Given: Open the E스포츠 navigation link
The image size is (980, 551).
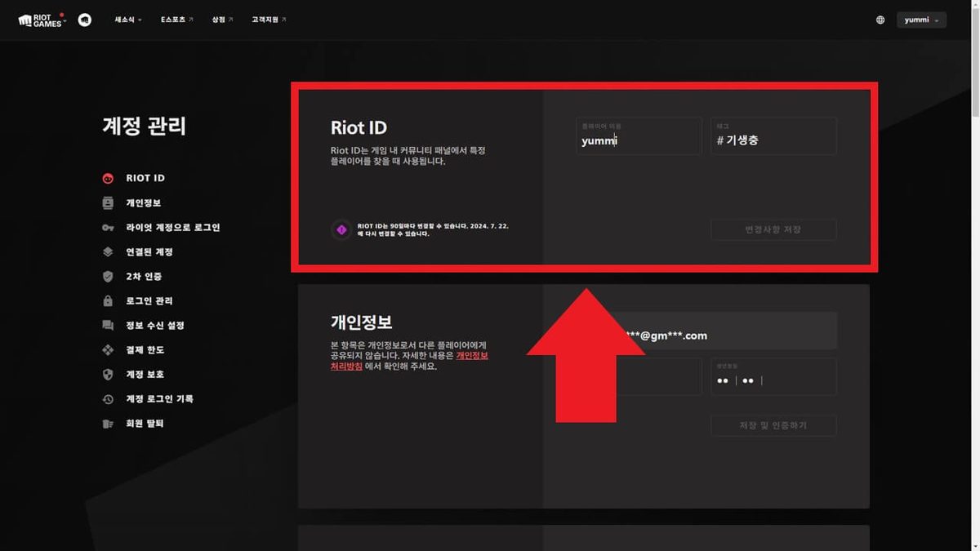Looking at the screenshot, I should click(x=177, y=20).
